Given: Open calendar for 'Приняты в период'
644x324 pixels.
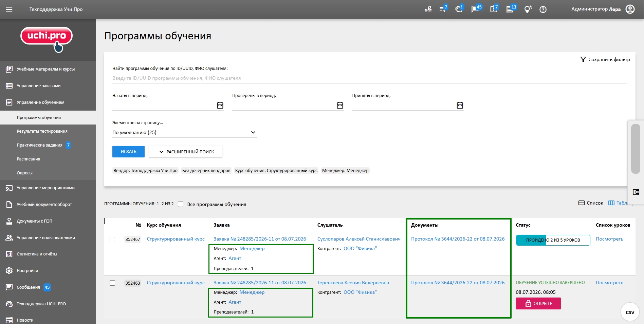Looking at the screenshot, I should 460,105.
